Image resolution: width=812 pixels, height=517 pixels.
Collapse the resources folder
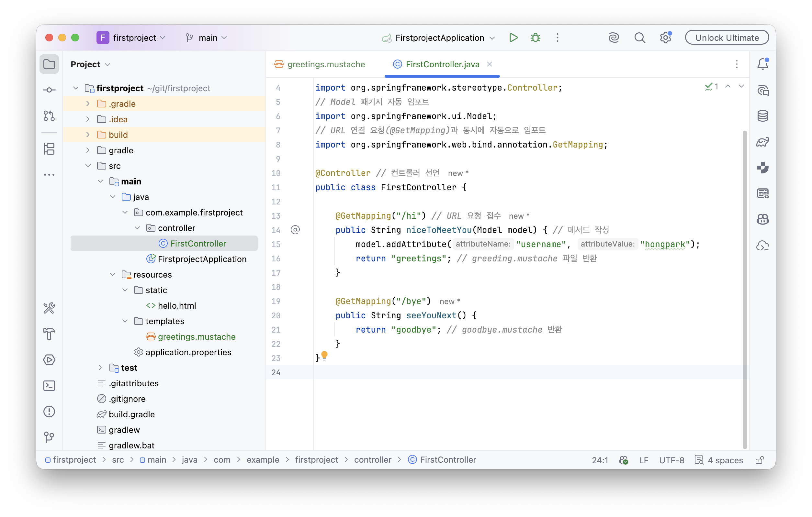113,275
